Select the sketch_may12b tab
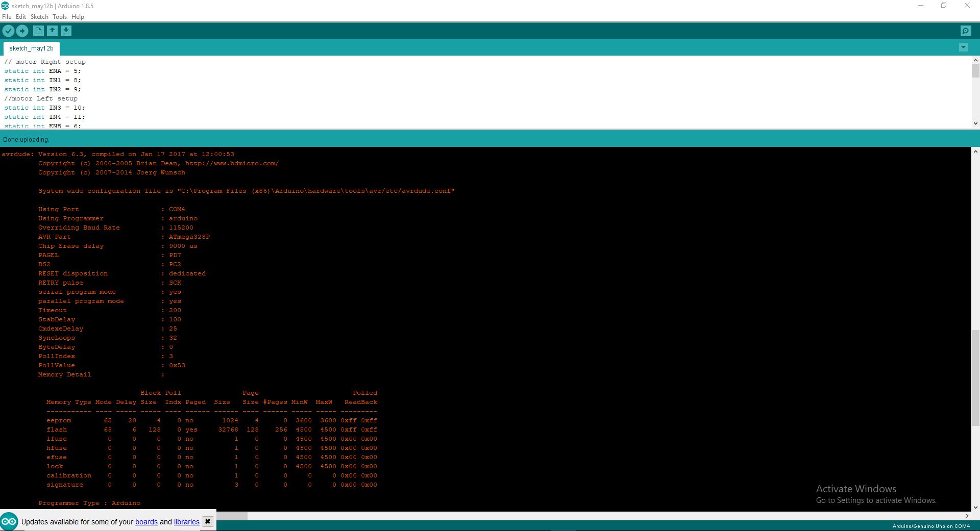 (x=31, y=48)
